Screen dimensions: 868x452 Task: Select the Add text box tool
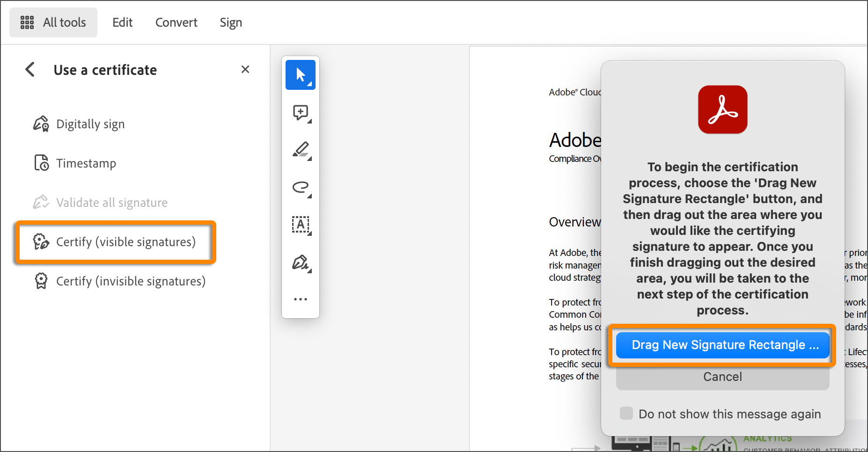click(300, 225)
